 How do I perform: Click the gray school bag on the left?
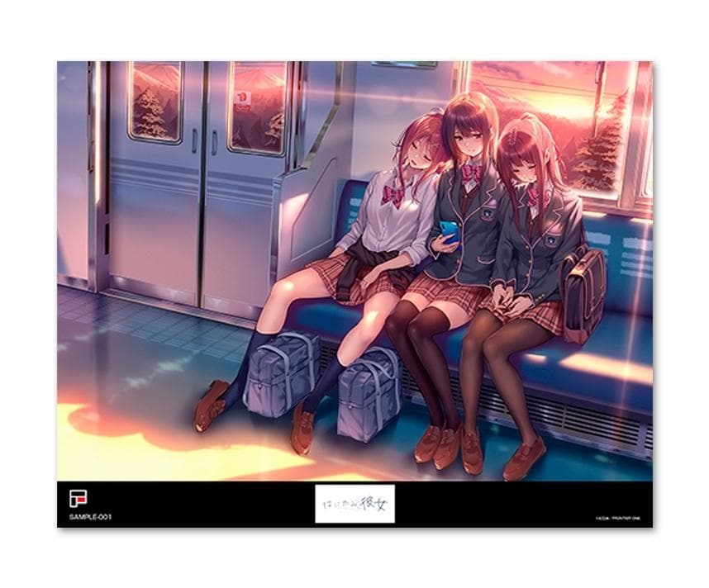281,373
